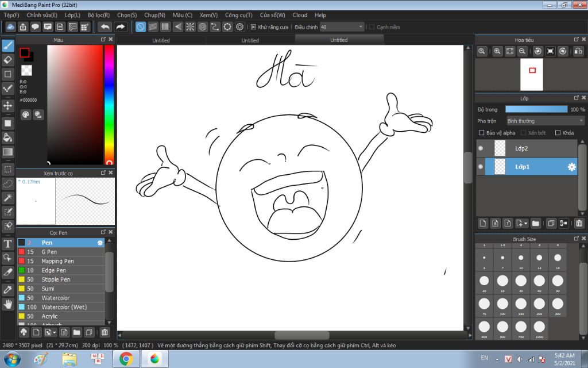
Task: Select the Sumi brush
Action: [x=61, y=289]
